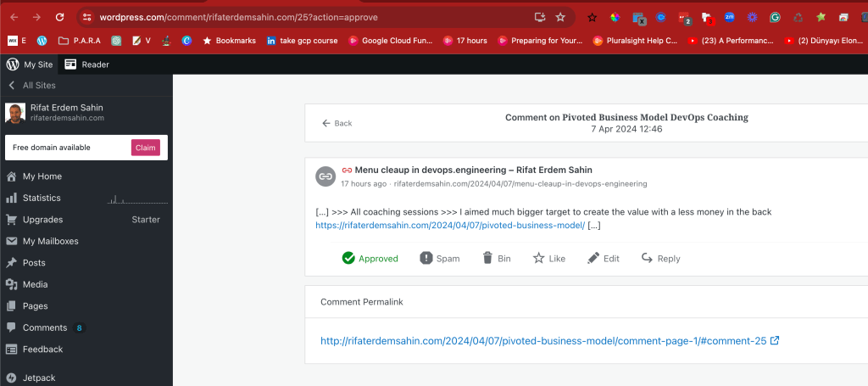This screenshot has height=386, width=868.
Task: Open the 17 hours bookmark
Action: pos(465,41)
